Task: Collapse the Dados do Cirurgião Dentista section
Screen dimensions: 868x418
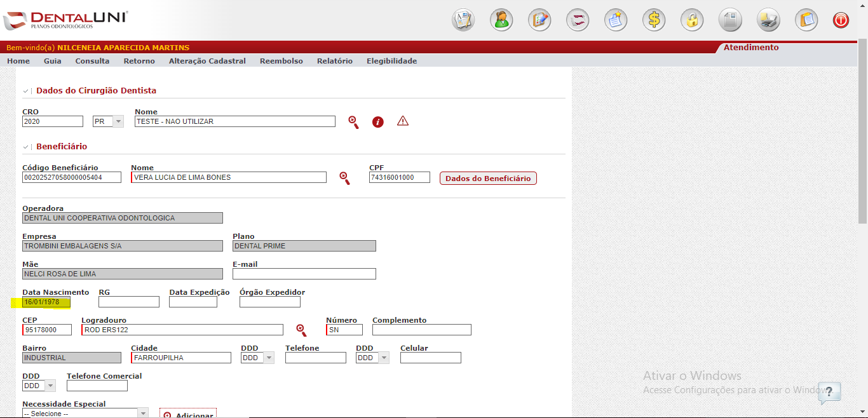Action: coord(25,91)
